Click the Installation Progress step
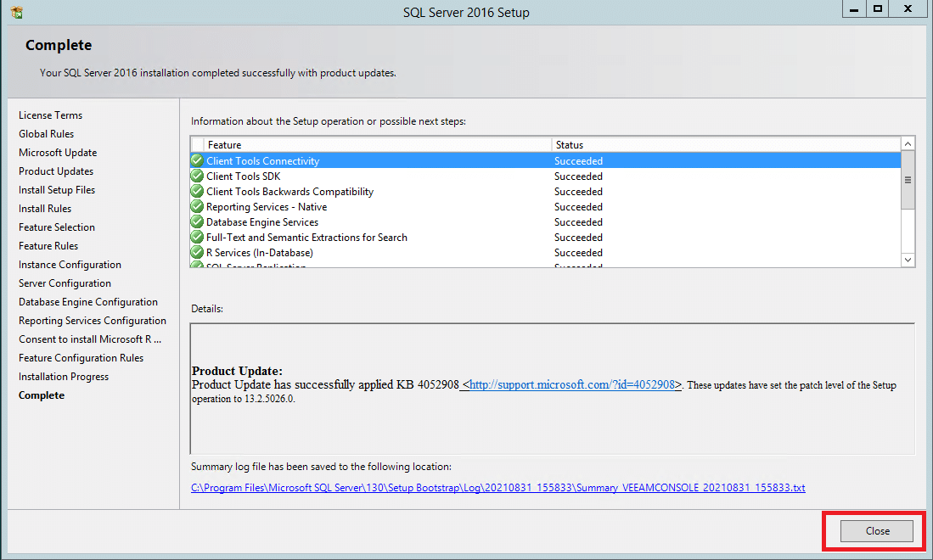Image resolution: width=933 pixels, height=560 pixels. tap(64, 377)
